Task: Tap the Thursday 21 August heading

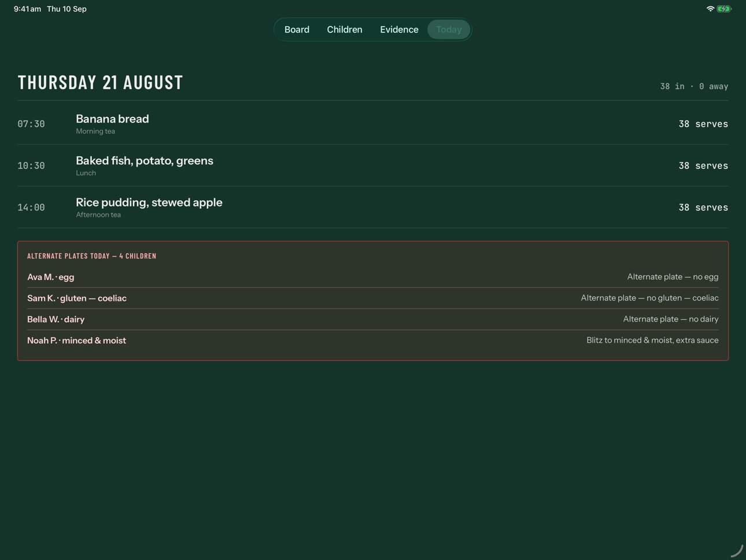Action: click(x=101, y=83)
